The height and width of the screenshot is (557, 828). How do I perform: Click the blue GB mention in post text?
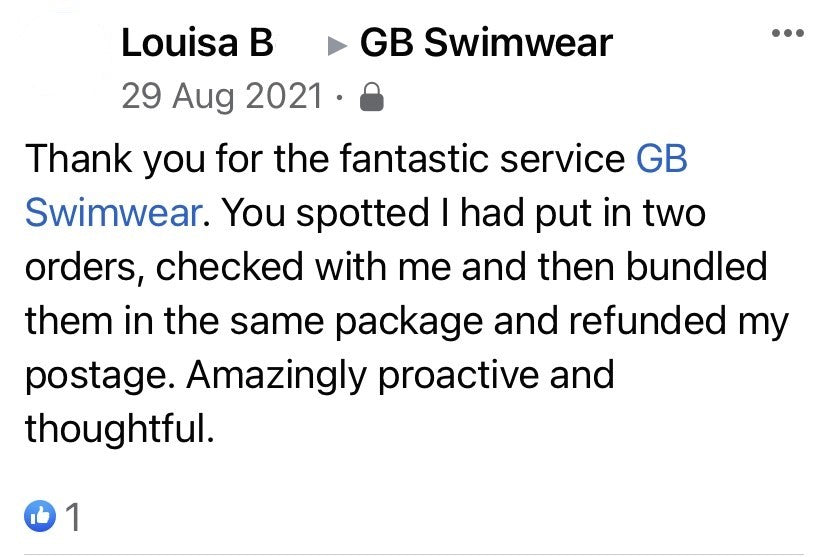pyautogui.click(x=662, y=161)
